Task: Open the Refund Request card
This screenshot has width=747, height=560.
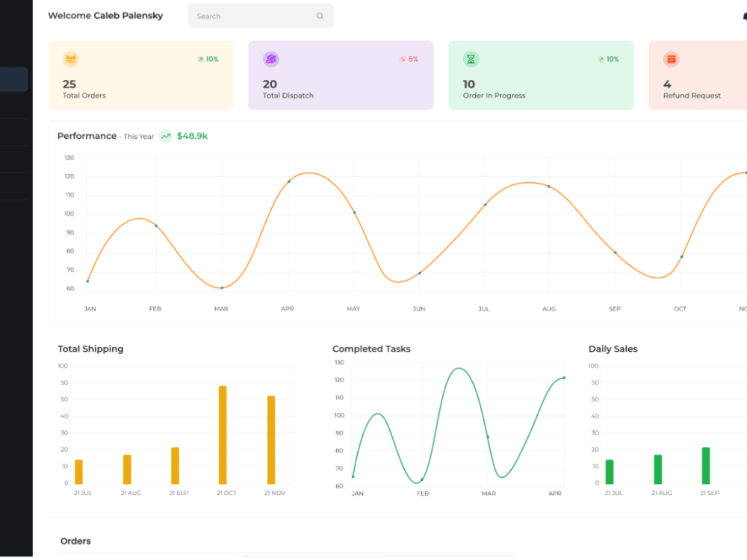Action: click(x=698, y=75)
